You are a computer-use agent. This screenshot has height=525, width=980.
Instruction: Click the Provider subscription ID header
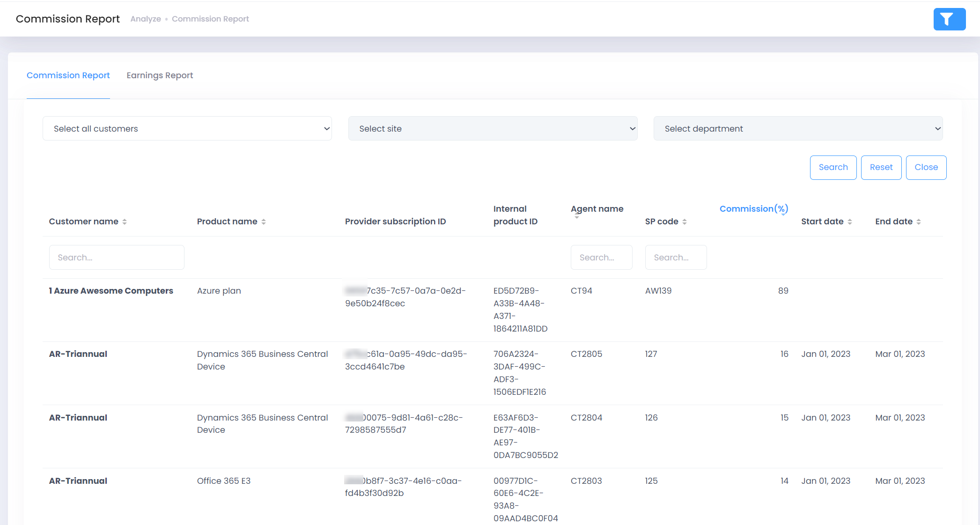[x=395, y=222]
